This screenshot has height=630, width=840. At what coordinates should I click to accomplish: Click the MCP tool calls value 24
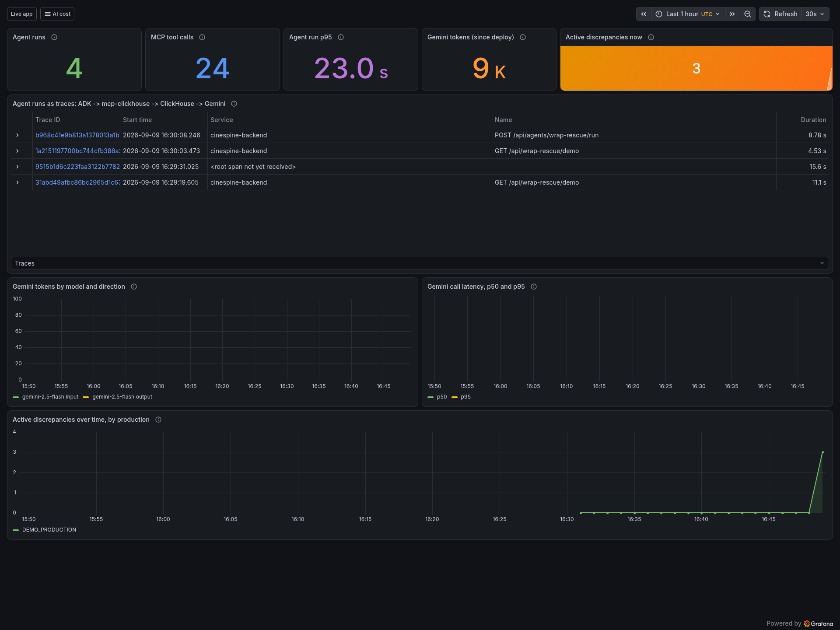click(213, 68)
